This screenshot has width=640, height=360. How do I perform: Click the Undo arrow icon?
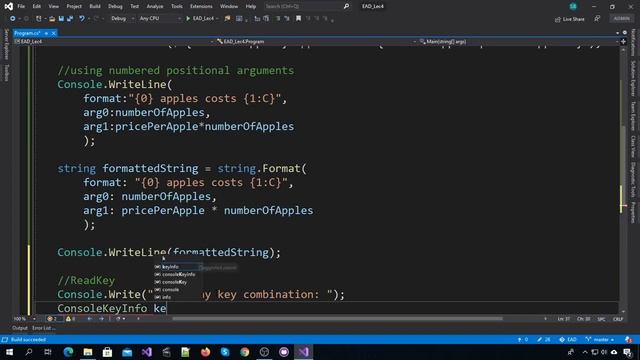(82, 19)
